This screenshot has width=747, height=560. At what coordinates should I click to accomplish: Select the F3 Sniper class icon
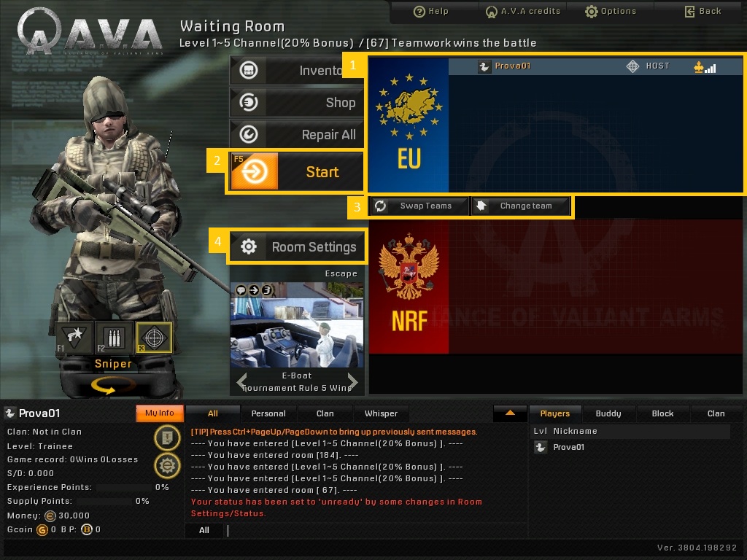(154, 338)
